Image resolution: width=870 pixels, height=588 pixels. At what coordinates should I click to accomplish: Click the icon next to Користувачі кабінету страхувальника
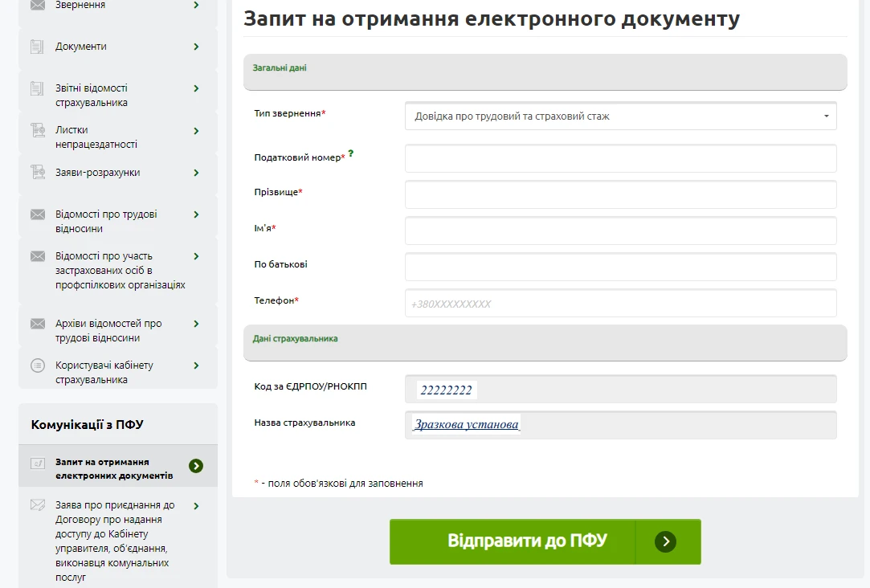coord(37,365)
